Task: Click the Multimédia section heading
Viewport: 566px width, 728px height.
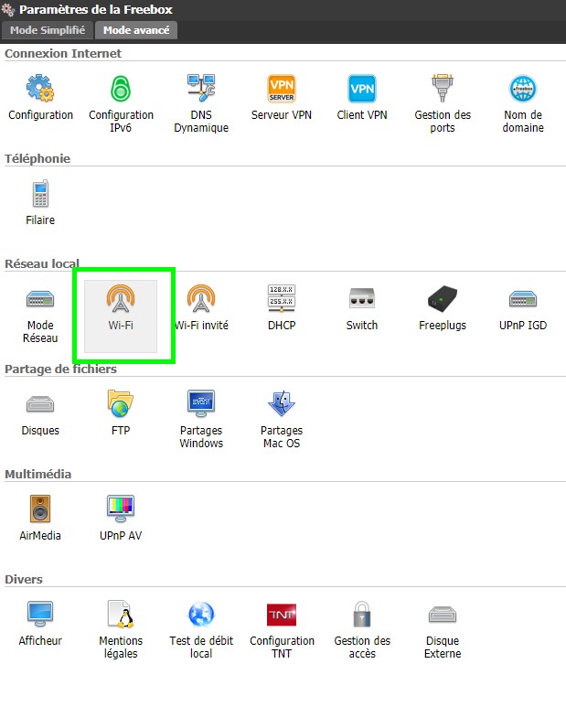Action: (37, 474)
